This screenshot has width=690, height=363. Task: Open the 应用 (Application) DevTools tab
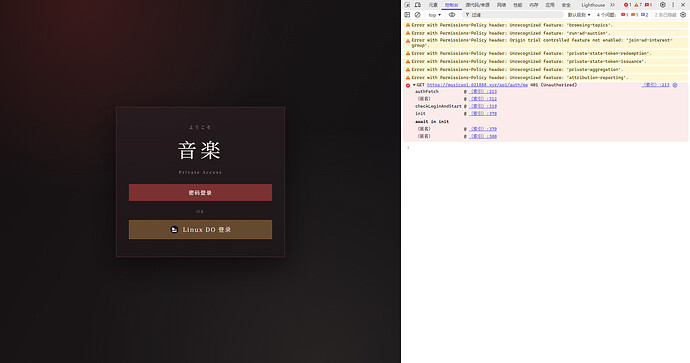coord(550,5)
